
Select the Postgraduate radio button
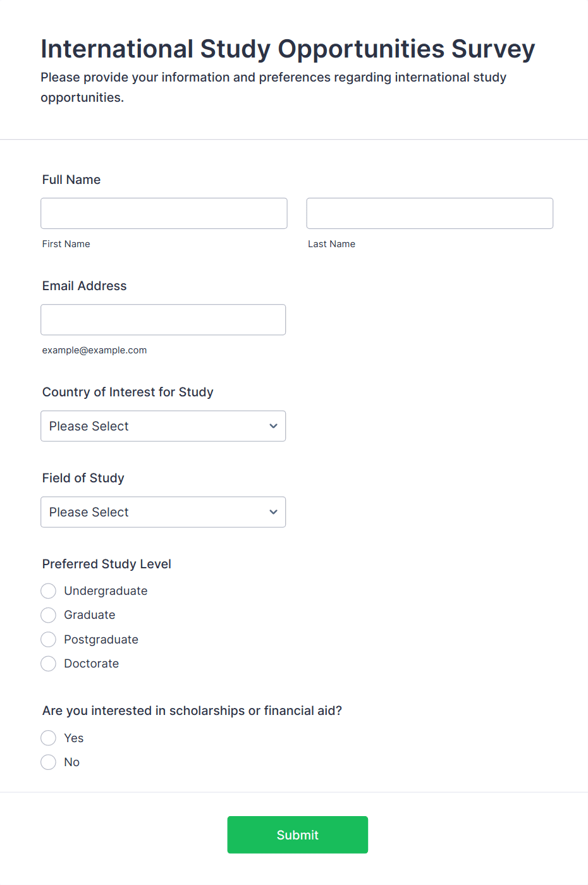coord(49,640)
